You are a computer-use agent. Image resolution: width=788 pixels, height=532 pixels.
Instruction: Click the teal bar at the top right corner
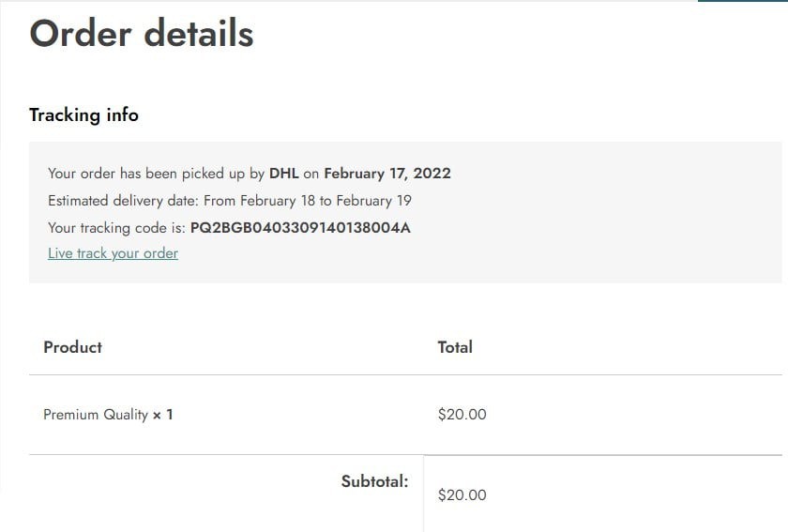coord(742,1)
